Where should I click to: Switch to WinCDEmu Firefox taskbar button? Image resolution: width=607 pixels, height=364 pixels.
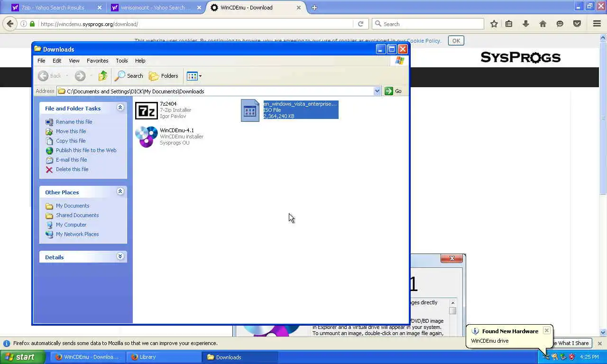pyautogui.click(x=88, y=357)
